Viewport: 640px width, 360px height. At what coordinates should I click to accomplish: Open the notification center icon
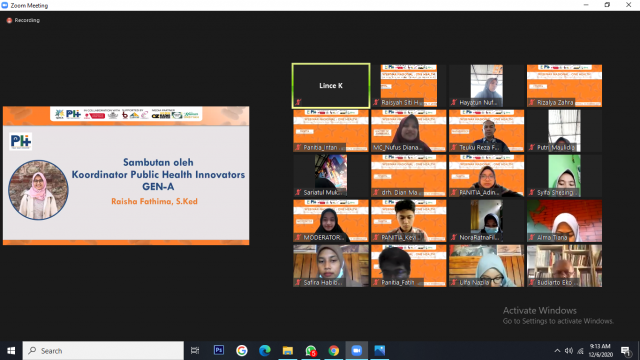click(x=625, y=351)
